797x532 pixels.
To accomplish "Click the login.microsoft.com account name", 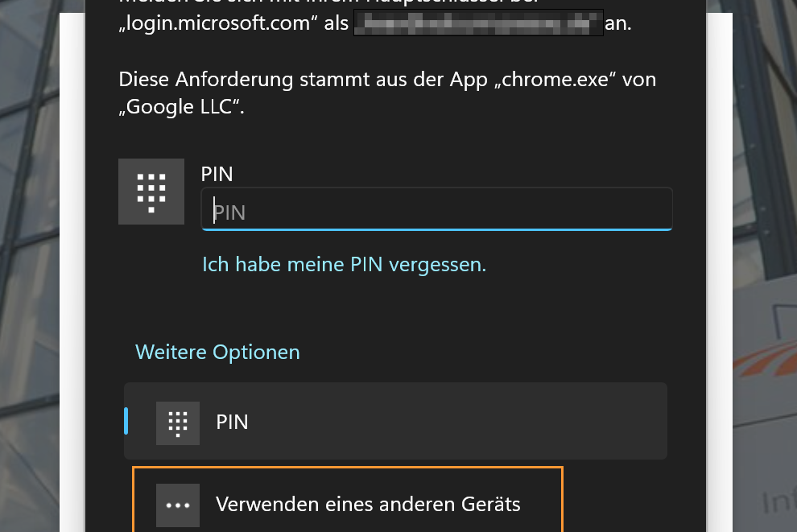I will point(477,23).
